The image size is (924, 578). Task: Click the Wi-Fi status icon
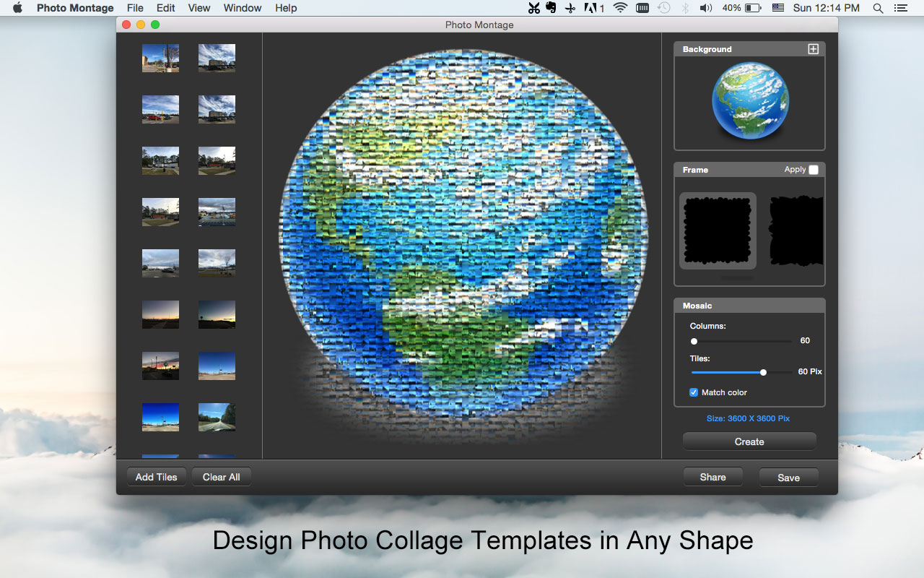point(620,8)
